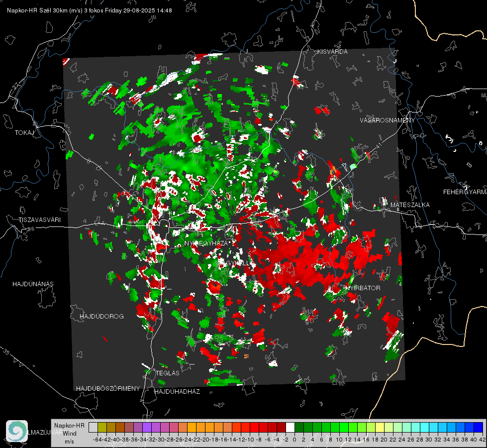
Task: Select the NYÍREGYHÁZA city label
Action: coord(206,243)
